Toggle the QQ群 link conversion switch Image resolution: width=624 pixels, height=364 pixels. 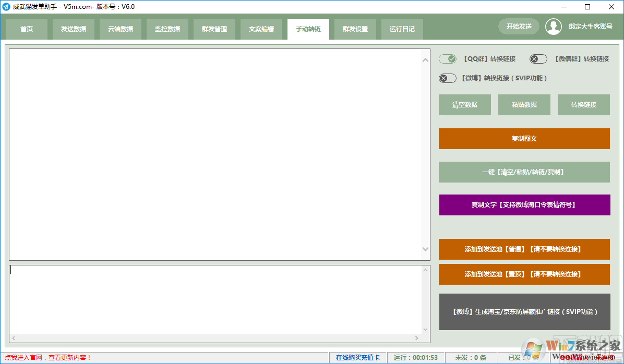coord(448,59)
